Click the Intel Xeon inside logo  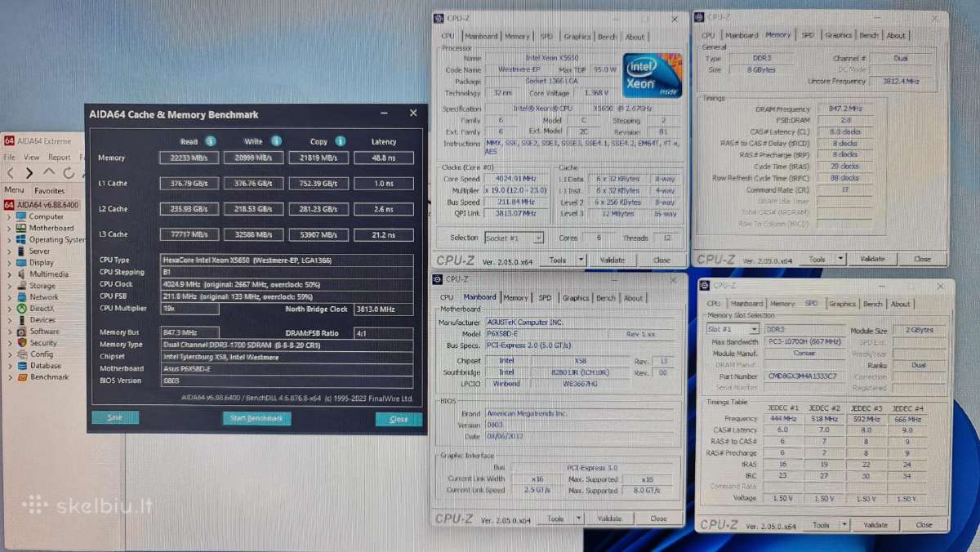click(x=653, y=76)
